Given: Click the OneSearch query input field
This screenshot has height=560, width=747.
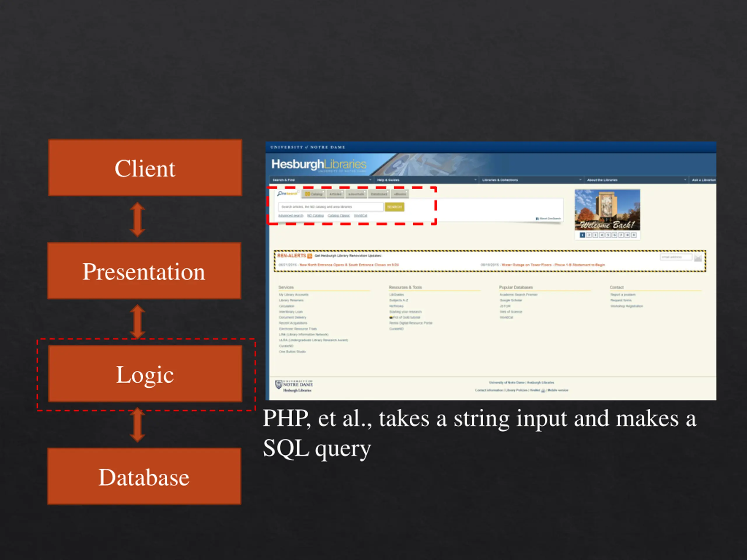Looking at the screenshot, I should [331, 207].
